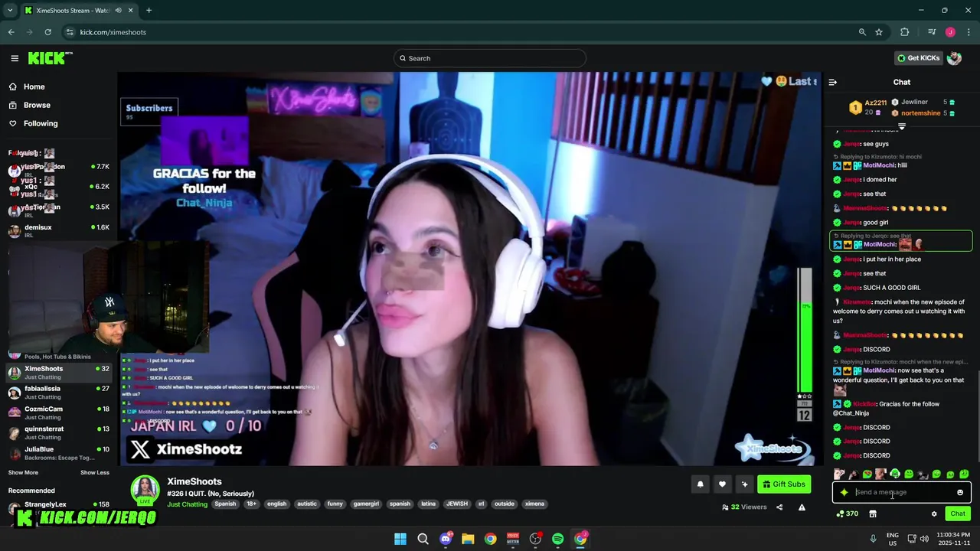Click the Just Chatting category link
The image size is (980, 551).
188,504
